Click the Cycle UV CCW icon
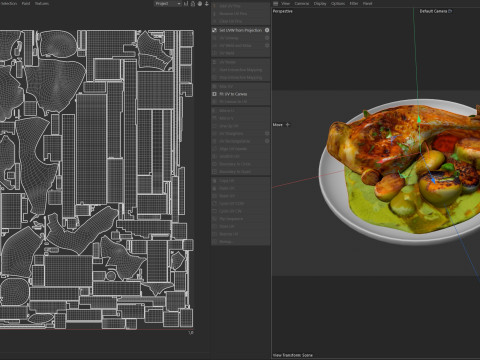Viewport: 480px width, 360px height. (214, 203)
